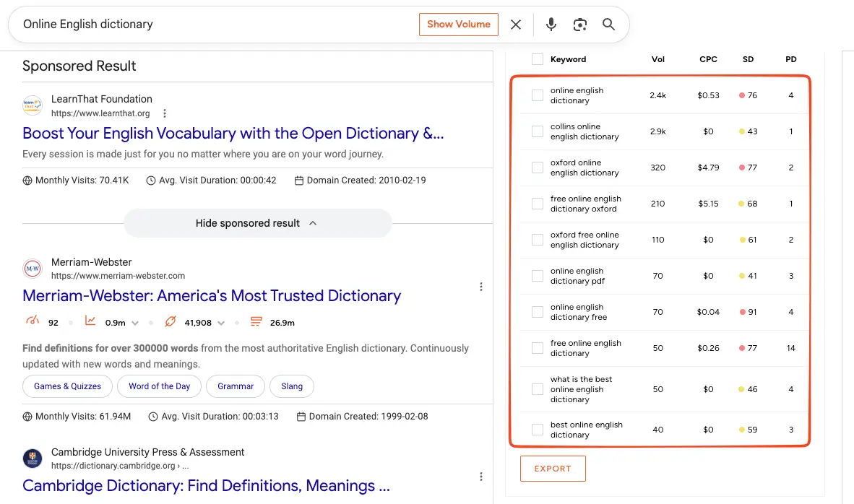Focus the 'Online English dictionary' search input field
The image size is (854, 504).
coord(218,25)
